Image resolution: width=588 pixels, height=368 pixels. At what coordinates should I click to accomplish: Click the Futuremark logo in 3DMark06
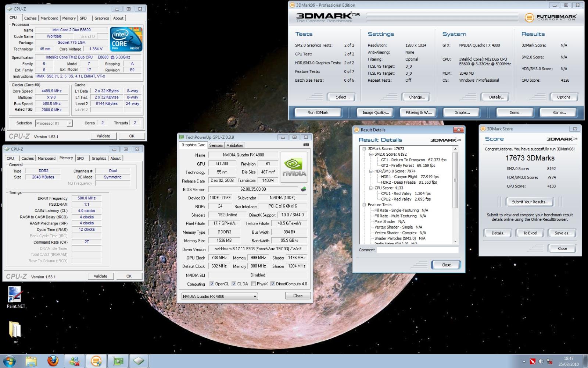[x=551, y=17]
